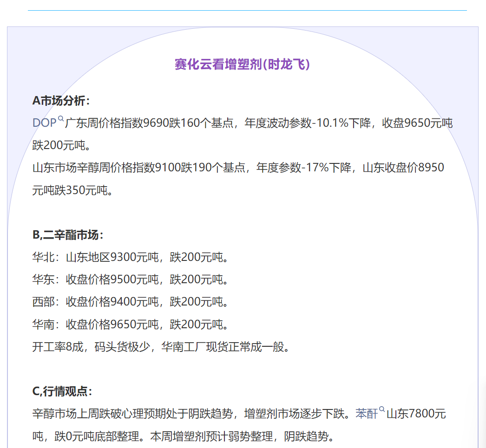This screenshot has width=486, height=448.
Task: Click the heading B,二辛酯市场:
Action: click(x=68, y=235)
